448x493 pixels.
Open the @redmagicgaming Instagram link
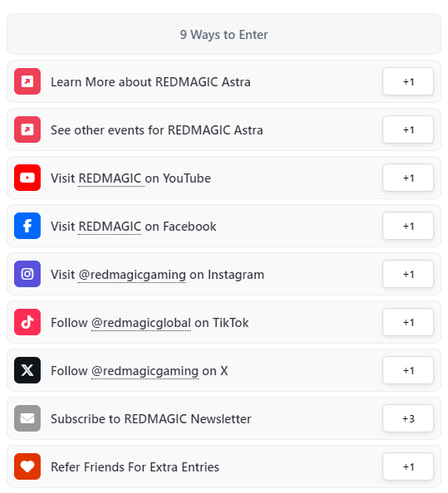click(132, 275)
